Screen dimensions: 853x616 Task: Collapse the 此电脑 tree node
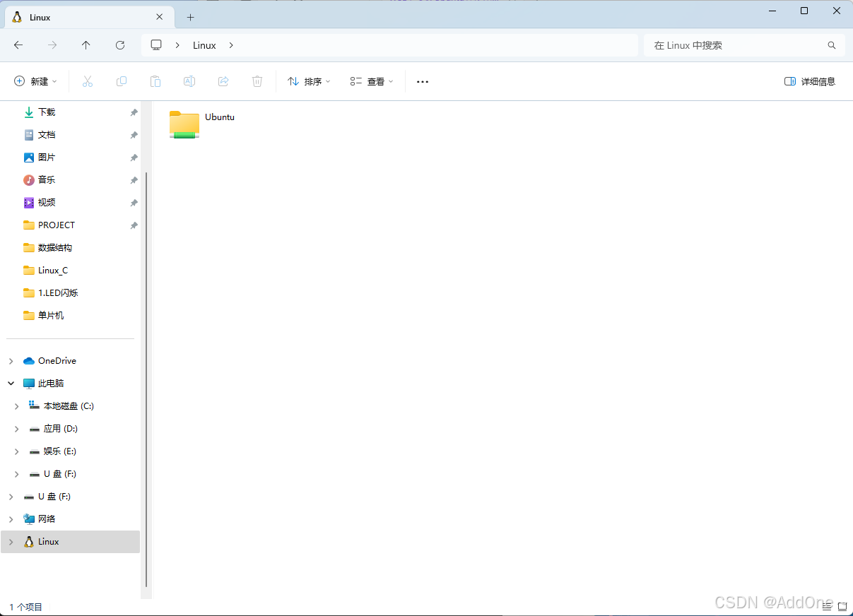coord(11,384)
